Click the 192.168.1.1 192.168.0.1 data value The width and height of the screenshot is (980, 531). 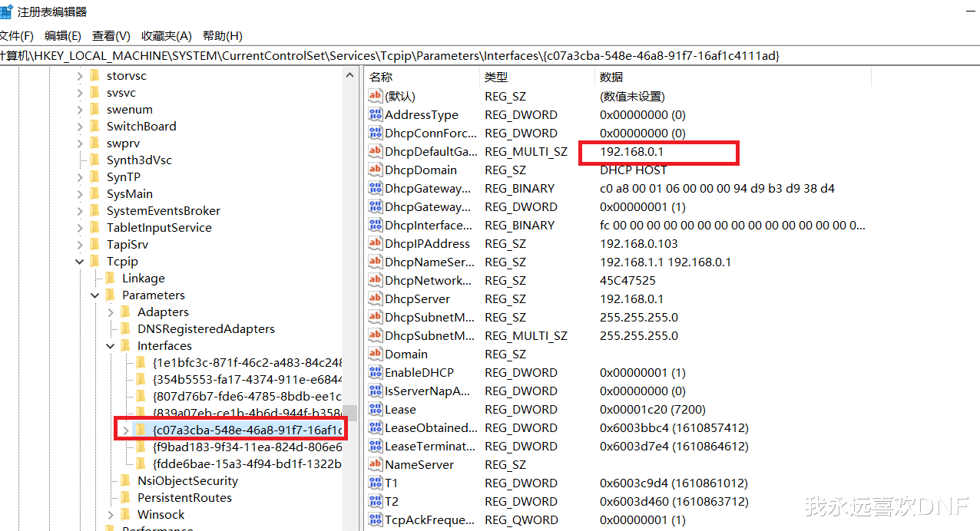point(665,262)
